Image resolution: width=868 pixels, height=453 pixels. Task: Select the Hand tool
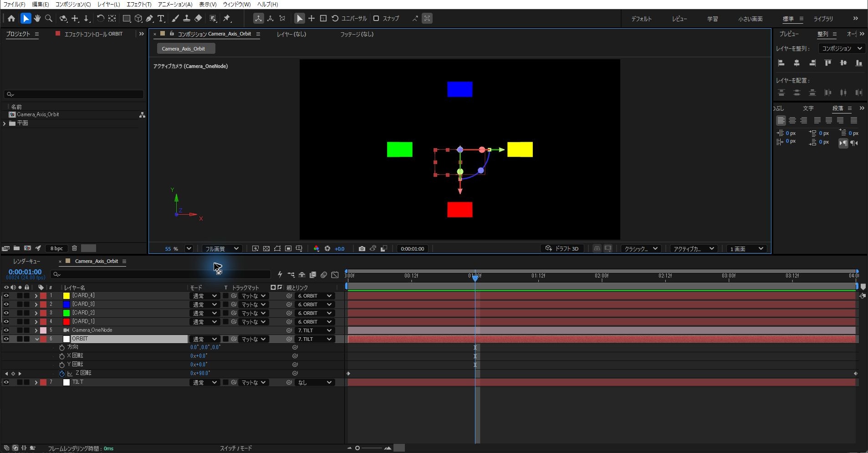[37, 18]
